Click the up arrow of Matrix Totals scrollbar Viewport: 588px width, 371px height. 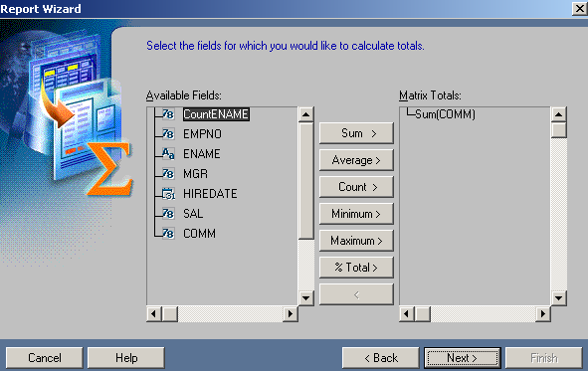[559, 114]
